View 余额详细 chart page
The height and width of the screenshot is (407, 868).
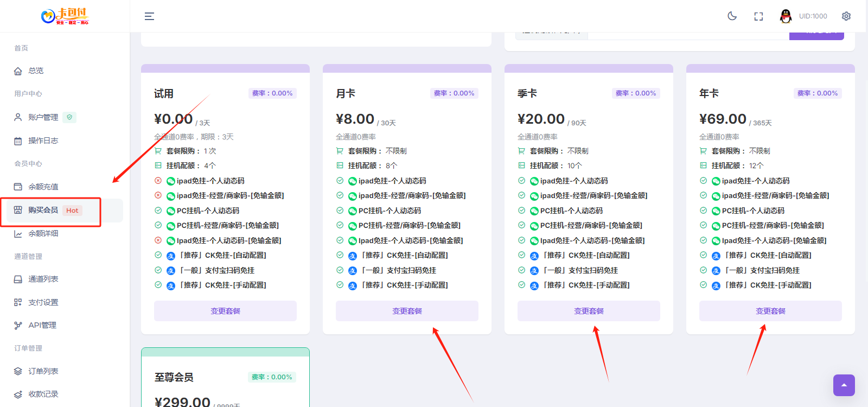(43, 233)
